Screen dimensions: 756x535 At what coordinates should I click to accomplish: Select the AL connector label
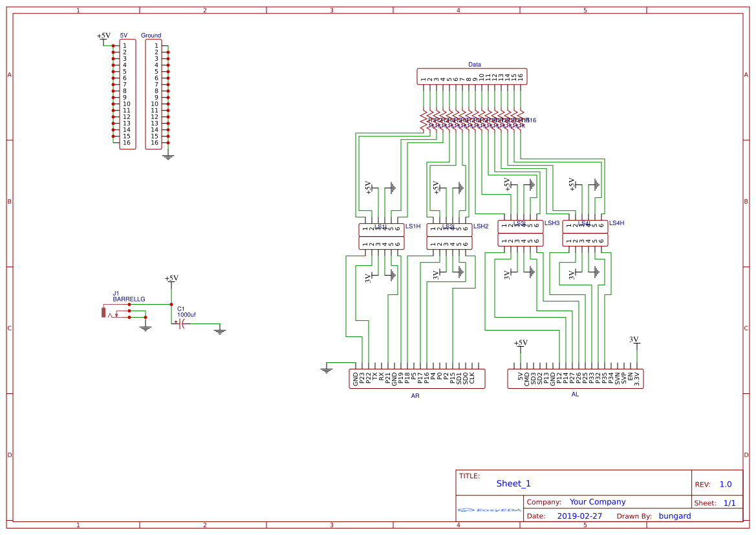click(574, 393)
